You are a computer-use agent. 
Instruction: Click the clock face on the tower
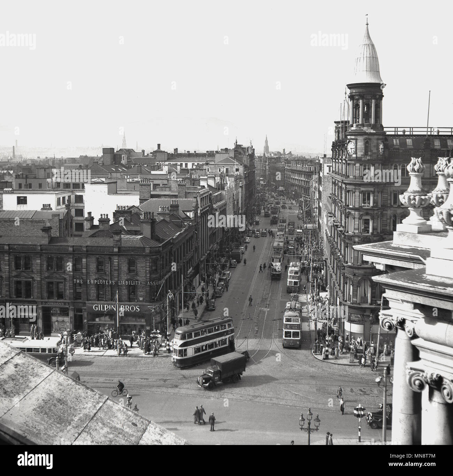[351, 148]
